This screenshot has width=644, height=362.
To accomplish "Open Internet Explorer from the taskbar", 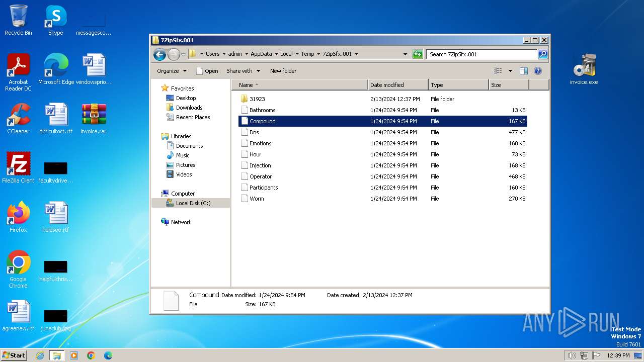I will [40, 355].
